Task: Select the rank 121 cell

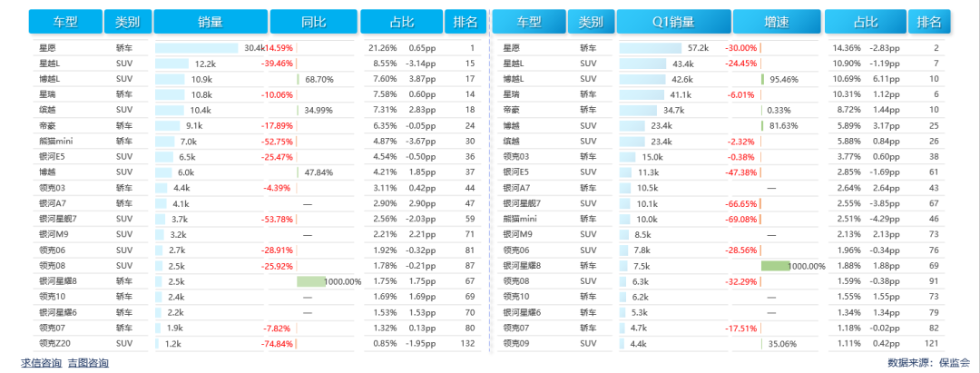Action: pyautogui.click(x=932, y=344)
